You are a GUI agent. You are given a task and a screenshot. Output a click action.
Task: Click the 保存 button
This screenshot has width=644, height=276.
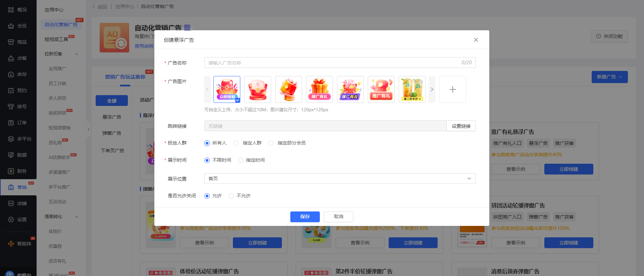tap(305, 217)
